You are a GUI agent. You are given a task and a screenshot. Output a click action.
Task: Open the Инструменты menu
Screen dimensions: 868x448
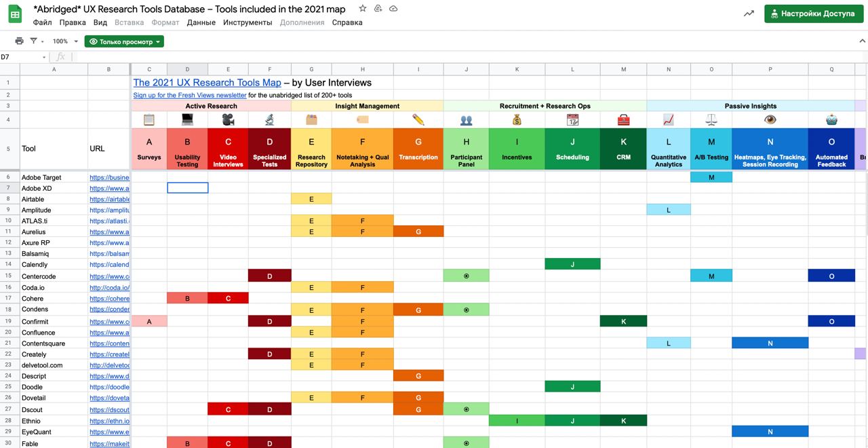[248, 22]
